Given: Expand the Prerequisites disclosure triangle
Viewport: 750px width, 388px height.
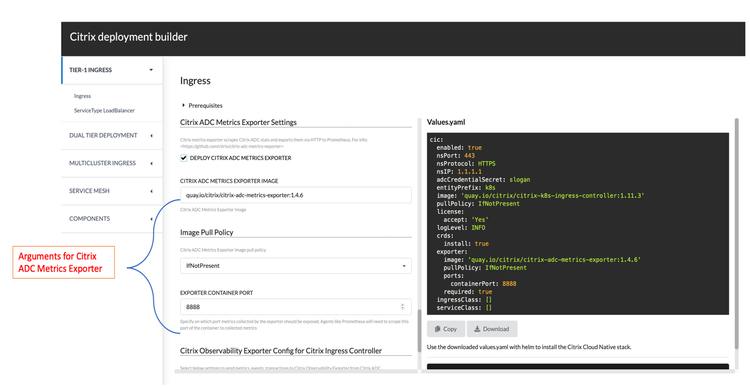Looking at the screenshot, I should coord(183,105).
